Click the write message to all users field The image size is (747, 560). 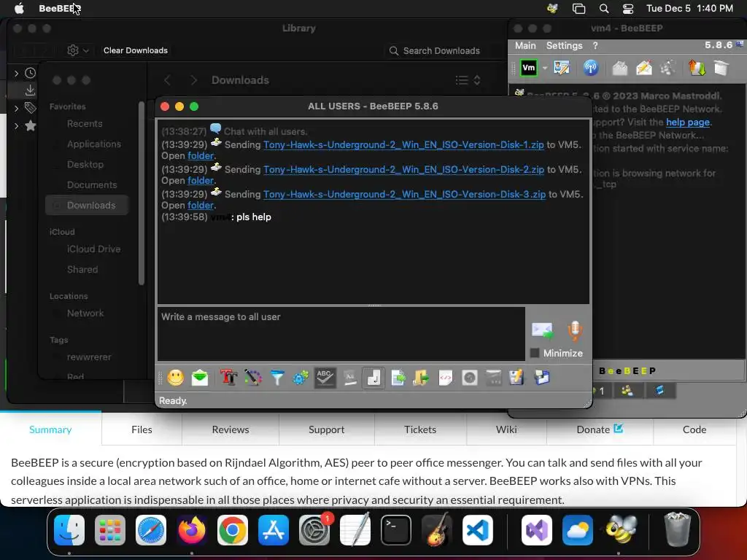pyautogui.click(x=341, y=334)
